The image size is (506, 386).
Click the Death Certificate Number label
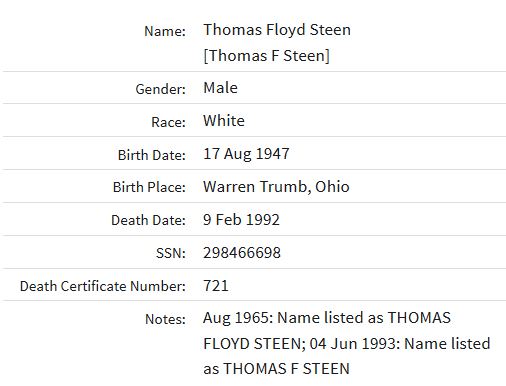point(103,286)
